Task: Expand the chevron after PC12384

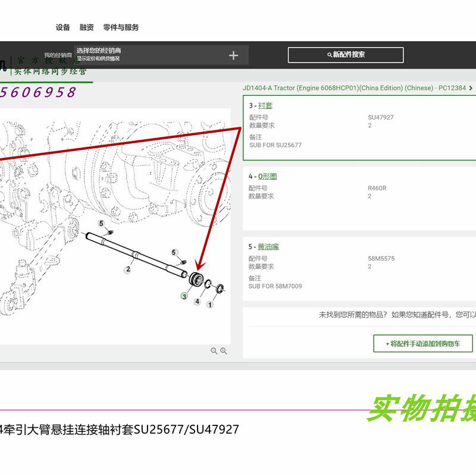Action: 471,88
